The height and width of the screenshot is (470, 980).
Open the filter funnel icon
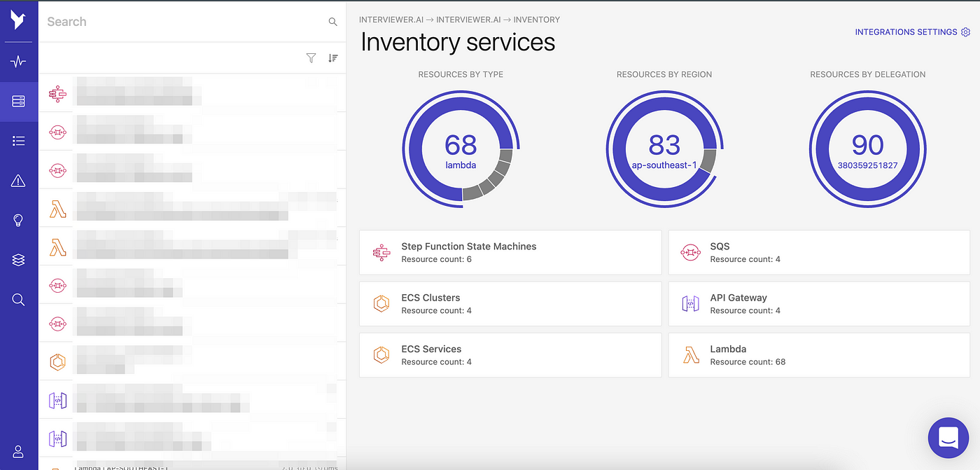click(x=311, y=58)
